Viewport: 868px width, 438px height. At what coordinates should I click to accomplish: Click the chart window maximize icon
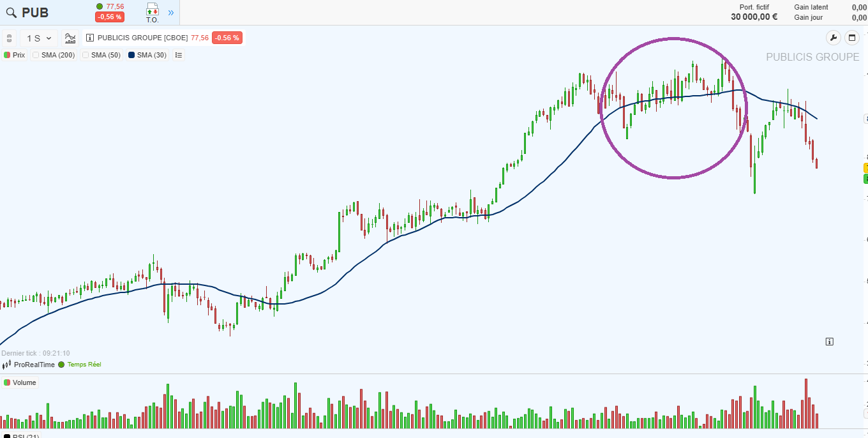852,38
